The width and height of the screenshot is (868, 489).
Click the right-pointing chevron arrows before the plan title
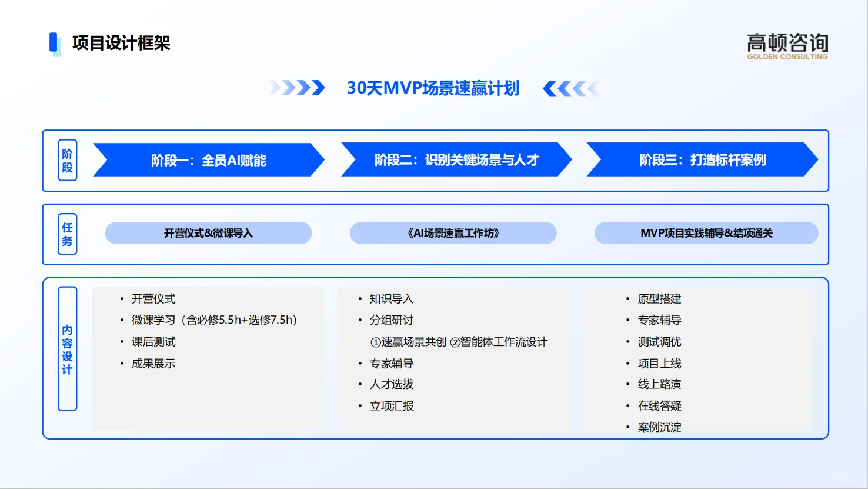coord(297,88)
